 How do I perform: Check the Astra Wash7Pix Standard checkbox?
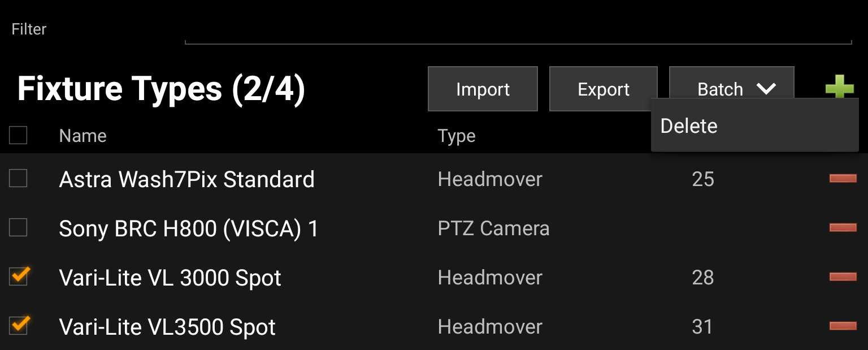[x=18, y=179]
